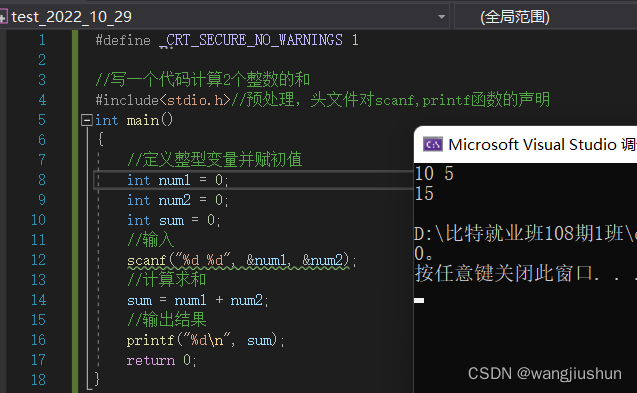Open the test_2022_10_29 project dropdown arrow
Screen dimensions: 637x393
click(x=441, y=17)
